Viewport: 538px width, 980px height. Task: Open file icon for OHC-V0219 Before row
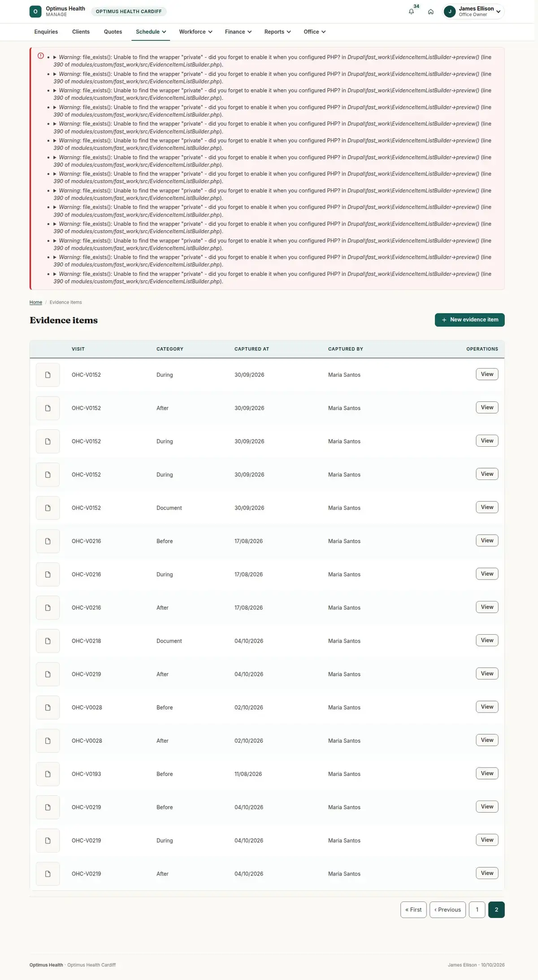[x=48, y=807]
